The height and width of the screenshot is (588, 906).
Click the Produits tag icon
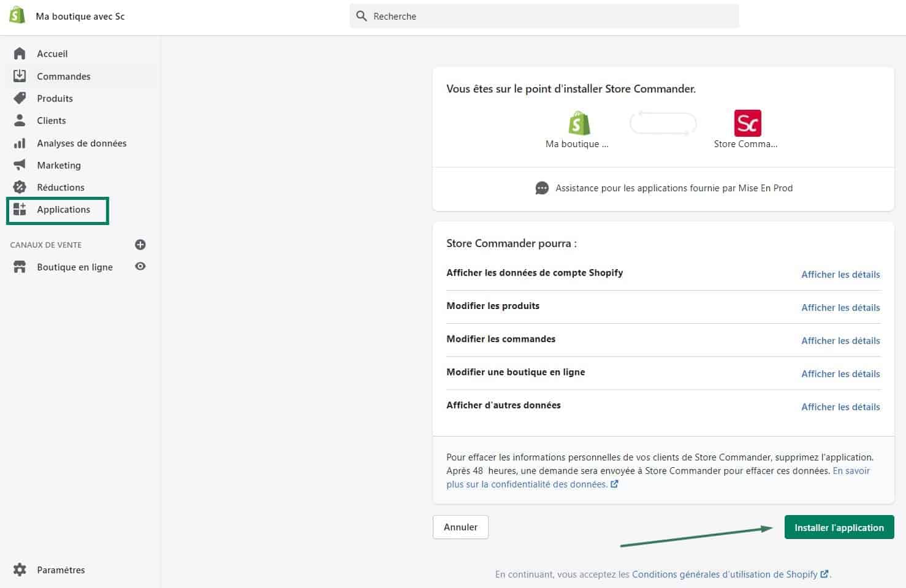(20, 98)
